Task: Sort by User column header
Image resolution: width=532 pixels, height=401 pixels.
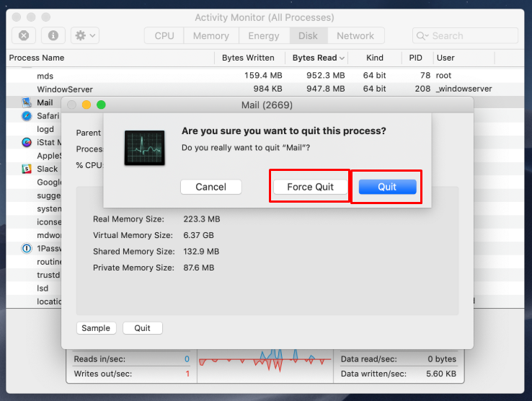Action: tap(445, 58)
